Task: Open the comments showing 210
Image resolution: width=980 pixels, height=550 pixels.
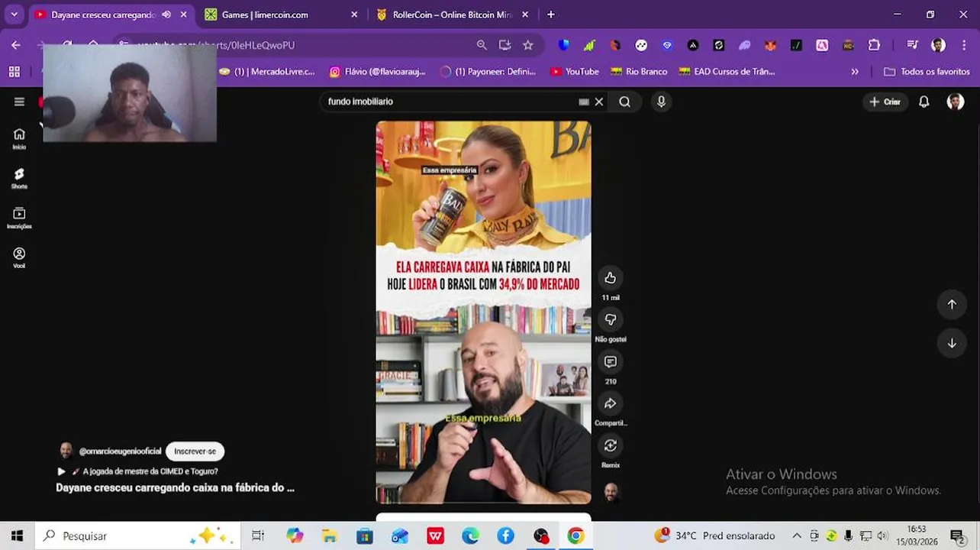Action: coord(610,362)
